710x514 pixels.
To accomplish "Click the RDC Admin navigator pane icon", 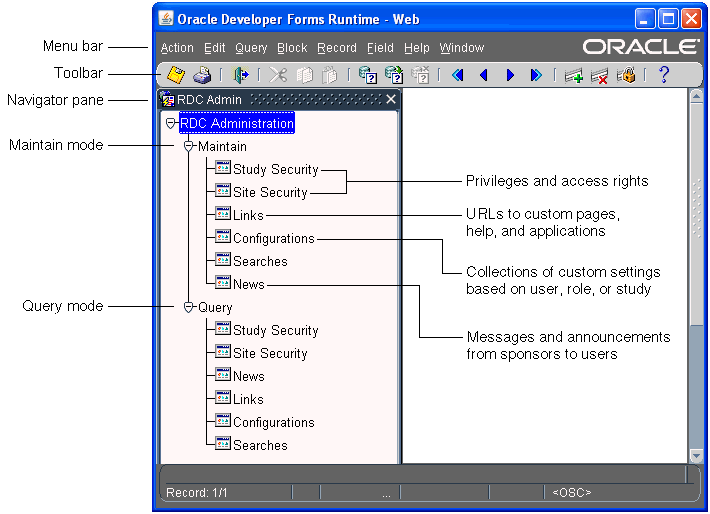I will click(168, 99).
